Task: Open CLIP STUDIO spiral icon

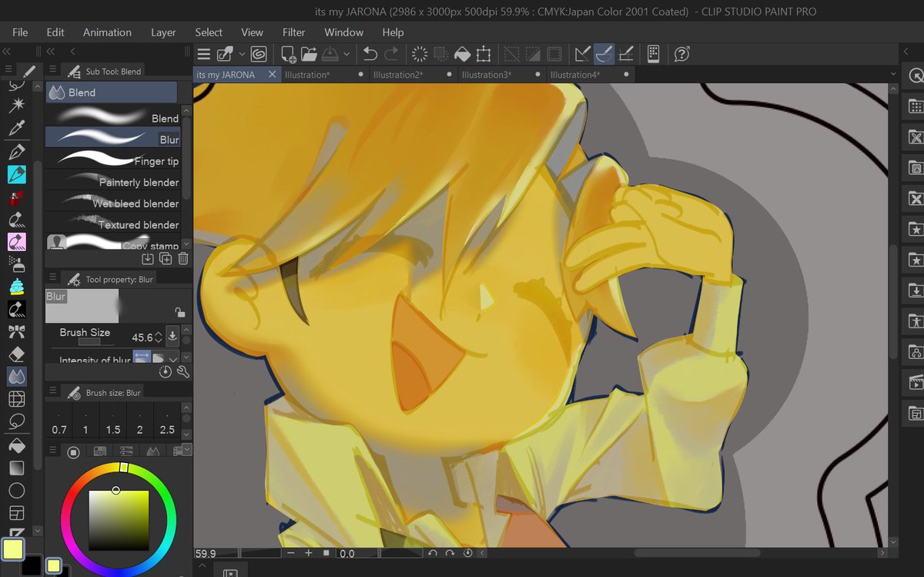Action: [x=259, y=54]
